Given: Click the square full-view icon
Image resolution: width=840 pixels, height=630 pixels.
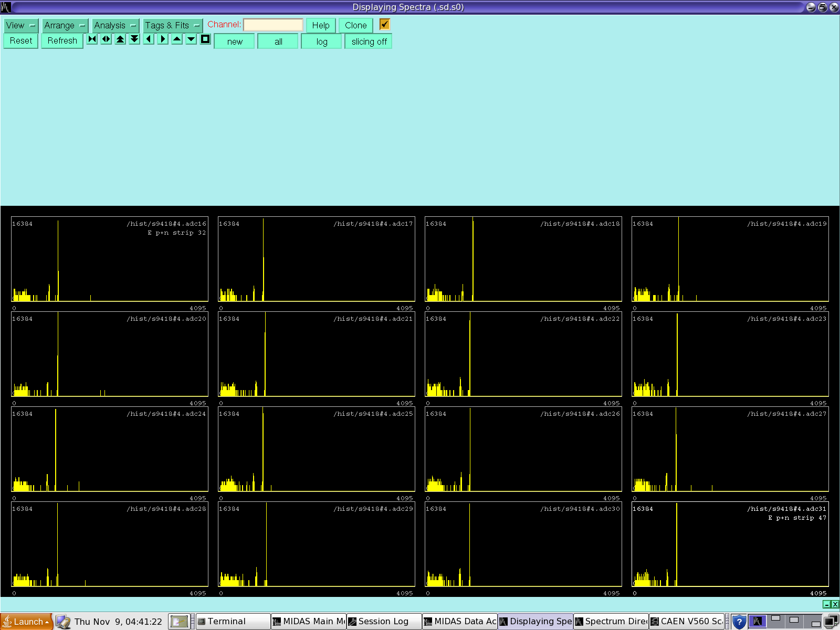Looking at the screenshot, I should tap(205, 39).
